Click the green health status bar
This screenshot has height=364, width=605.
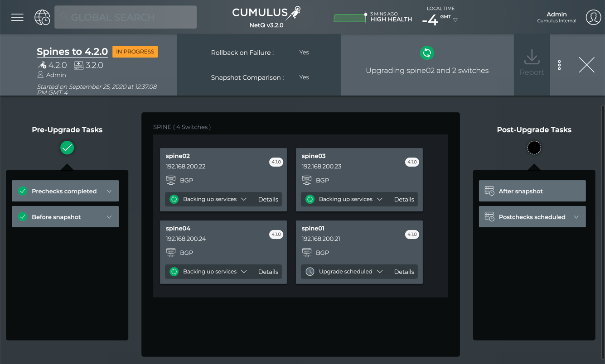tap(349, 18)
